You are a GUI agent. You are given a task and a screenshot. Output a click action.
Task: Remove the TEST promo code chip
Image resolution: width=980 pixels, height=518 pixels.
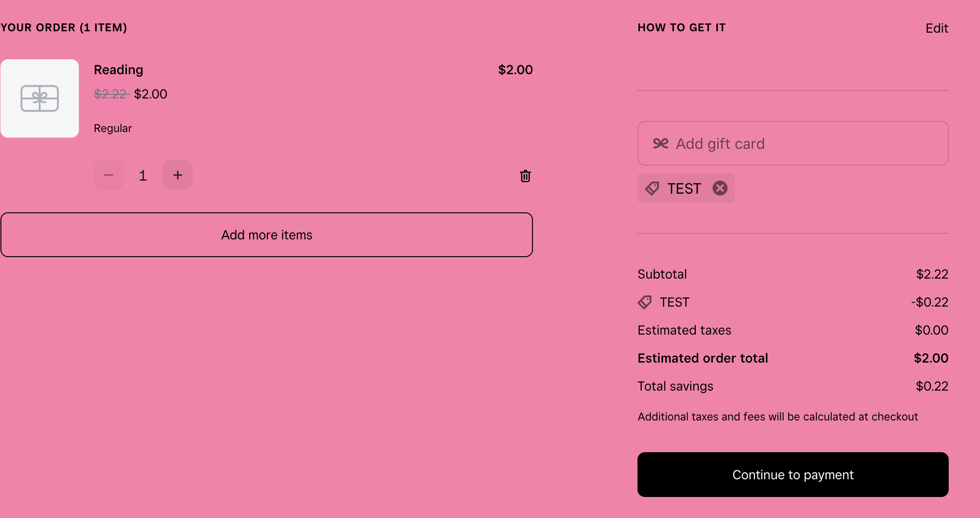pos(720,188)
